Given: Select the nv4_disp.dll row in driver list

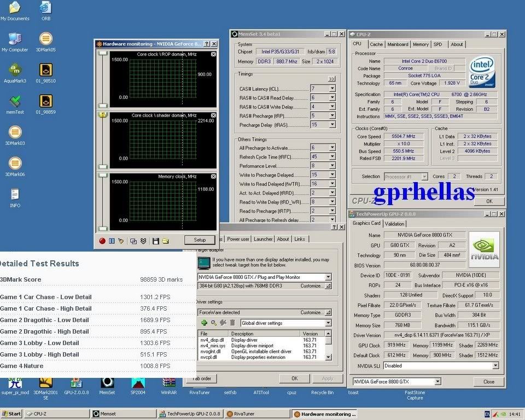Looking at the screenshot, I should coord(261,340).
